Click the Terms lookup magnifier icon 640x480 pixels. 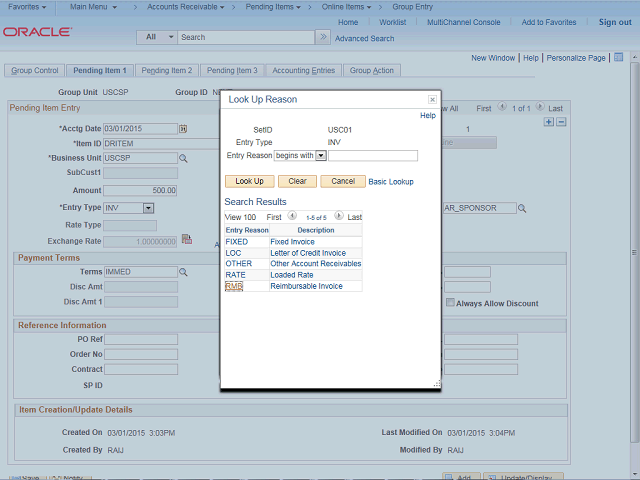pyautogui.click(x=183, y=272)
